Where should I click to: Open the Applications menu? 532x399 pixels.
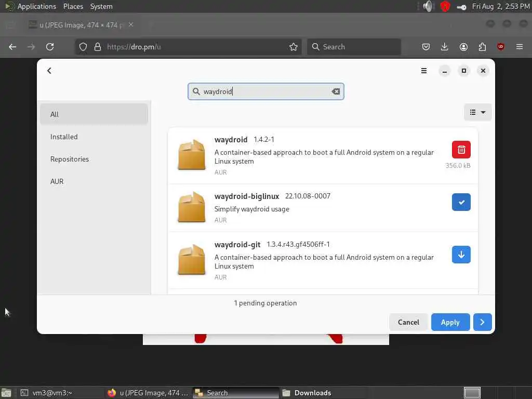tap(37, 6)
